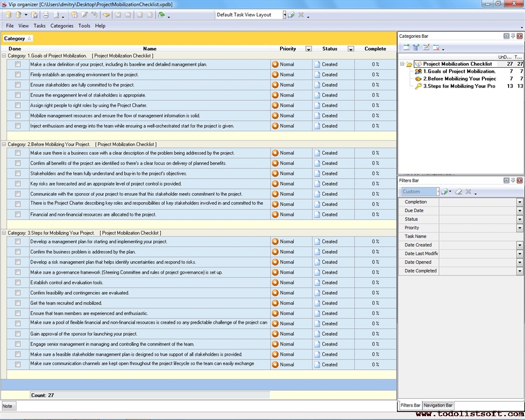Select '3.Steps for Mobilizing Your Pro' category

pyautogui.click(x=459, y=86)
